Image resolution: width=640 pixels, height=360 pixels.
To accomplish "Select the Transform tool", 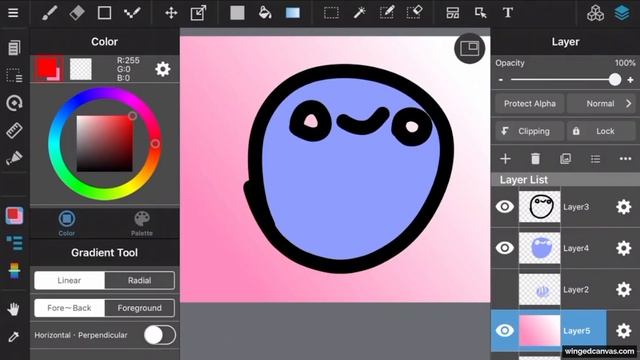I will (198, 13).
